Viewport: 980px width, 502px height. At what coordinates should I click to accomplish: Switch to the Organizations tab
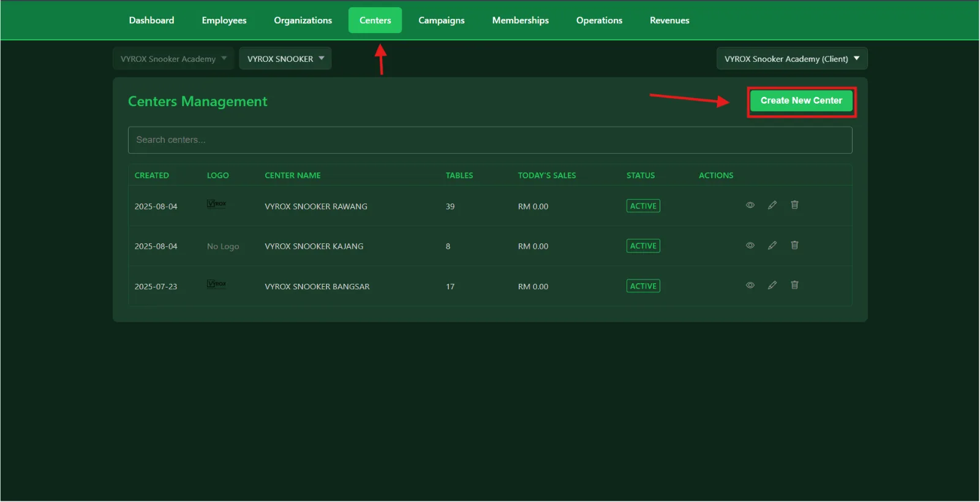coord(303,20)
